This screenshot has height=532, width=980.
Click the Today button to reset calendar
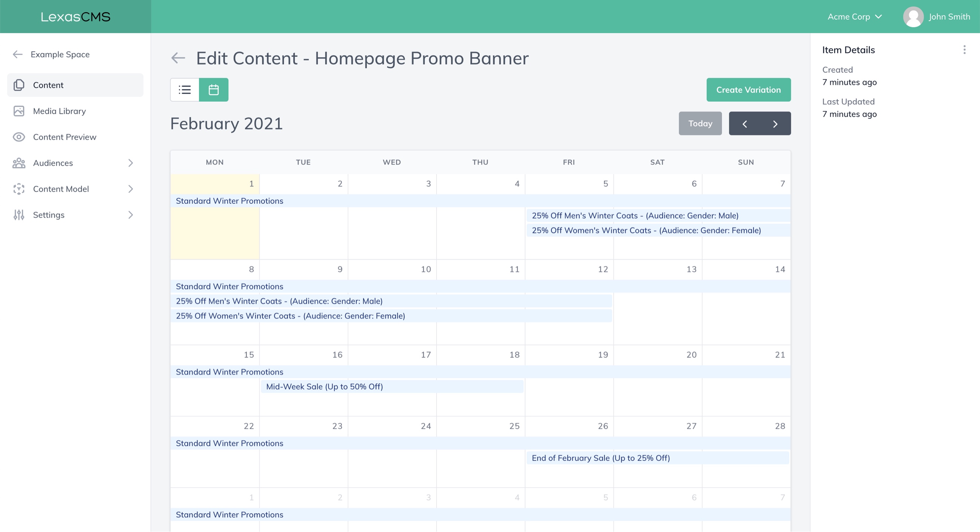[x=700, y=123]
